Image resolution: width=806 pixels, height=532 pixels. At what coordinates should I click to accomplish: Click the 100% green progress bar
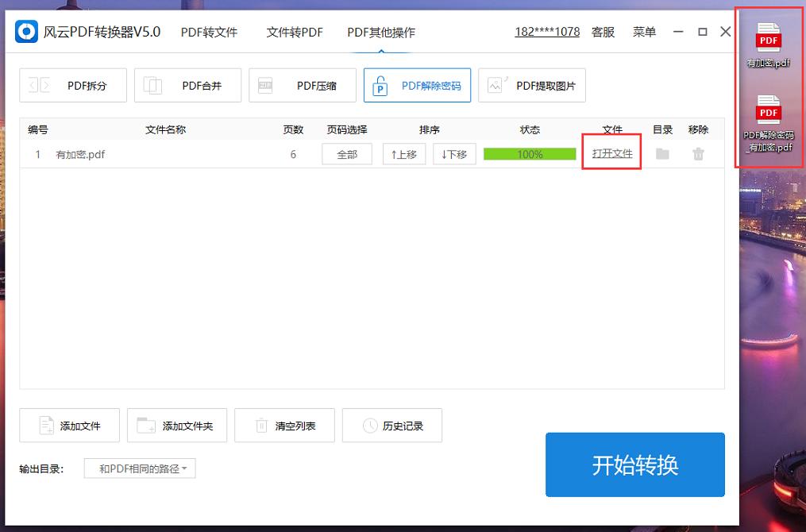[529, 154]
